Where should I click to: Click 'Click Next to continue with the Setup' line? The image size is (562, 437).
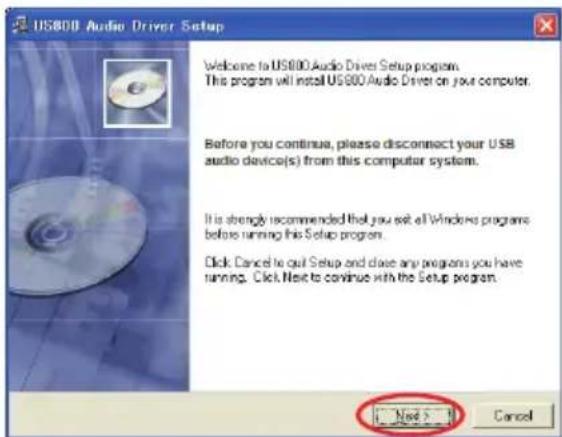pyautogui.click(x=375, y=278)
